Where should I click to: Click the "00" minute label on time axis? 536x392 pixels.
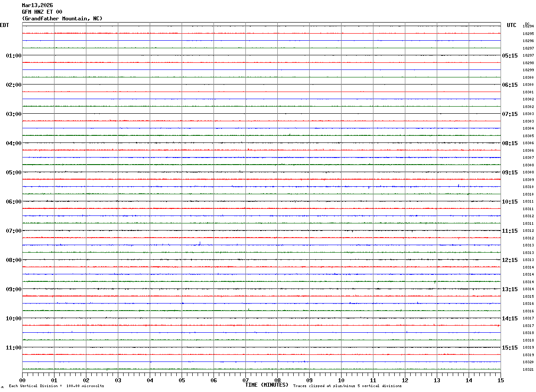point(22,380)
